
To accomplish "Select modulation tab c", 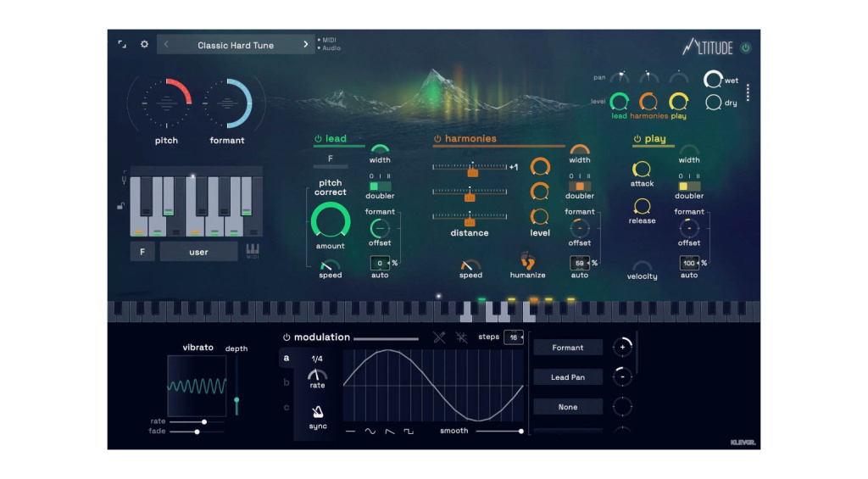I will (x=287, y=408).
